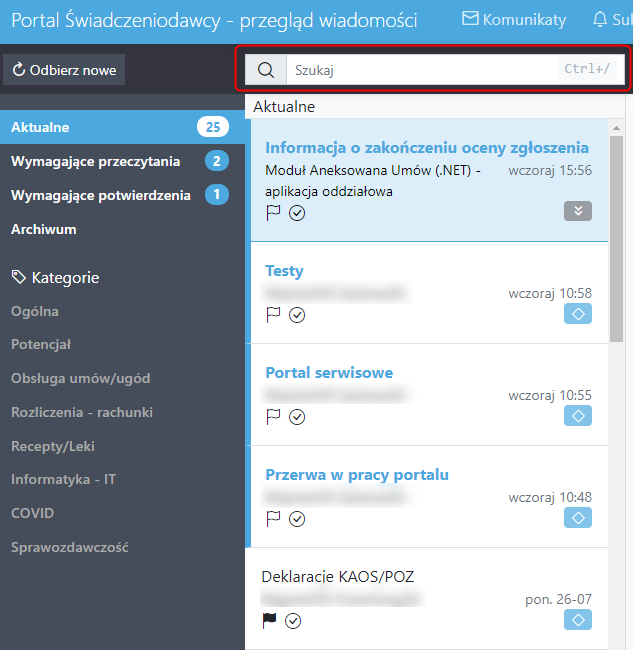
Task: Click diamond button on Przerwa w pracy portalu
Action: click(x=577, y=518)
